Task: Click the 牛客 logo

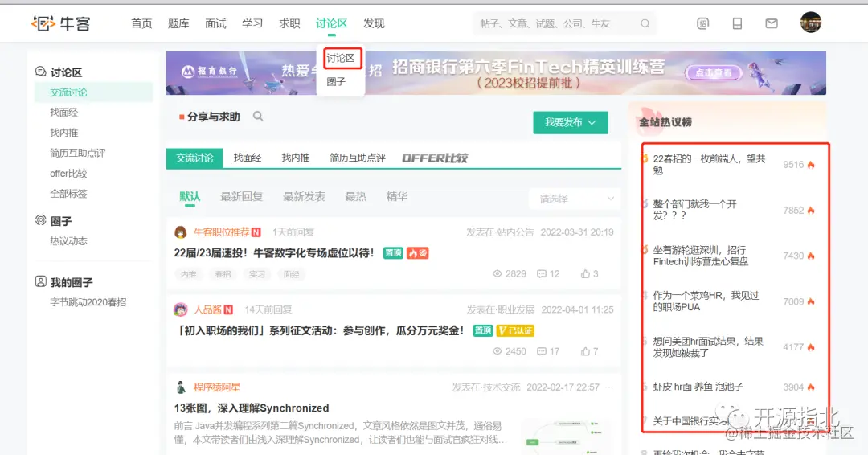Action: [60, 23]
